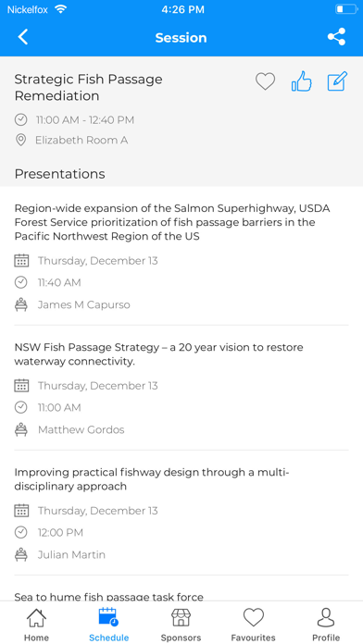Screen dimensions: 363x644
Task: Tap the Elizabeth Room A location pin
Action: point(20,140)
